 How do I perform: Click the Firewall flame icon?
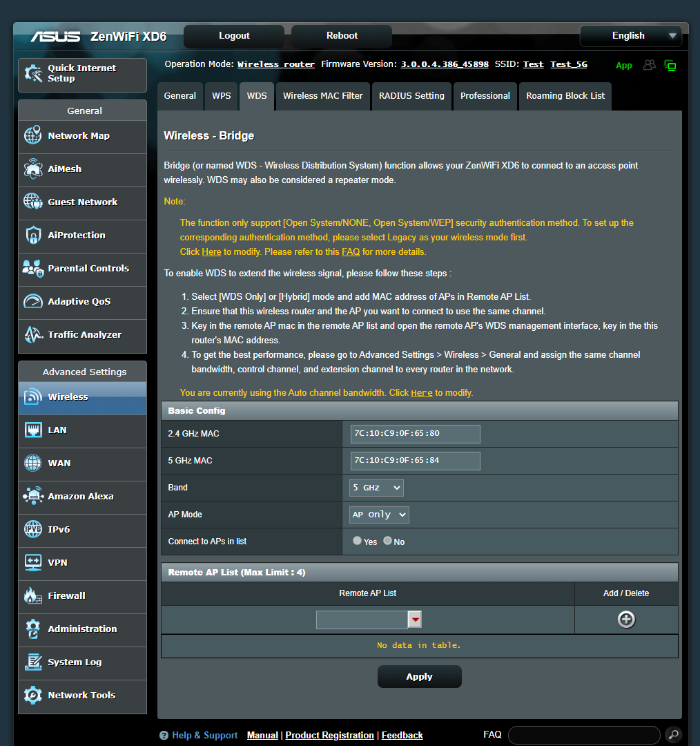[x=33, y=595]
